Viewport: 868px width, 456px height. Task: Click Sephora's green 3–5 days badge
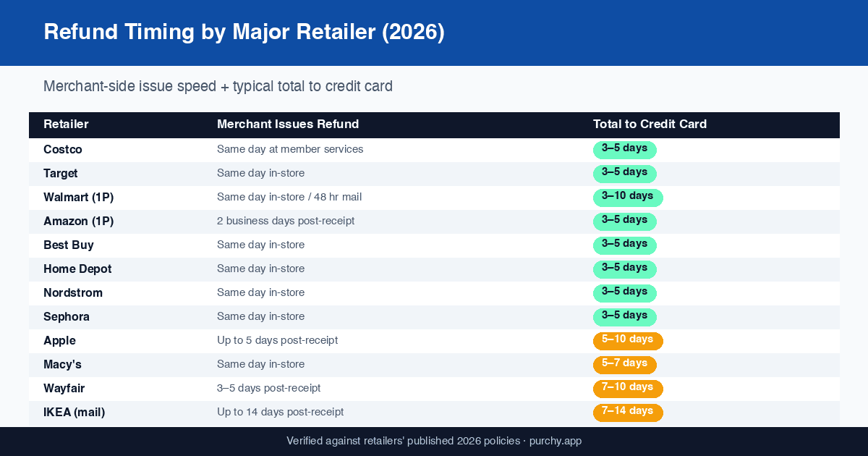pyautogui.click(x=625, y=317)
